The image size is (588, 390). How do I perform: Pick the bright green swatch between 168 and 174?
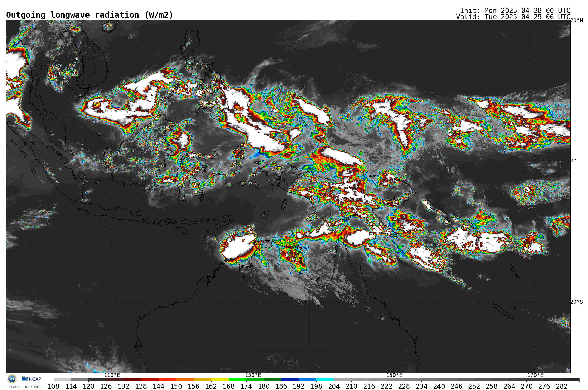coord(237,379)
